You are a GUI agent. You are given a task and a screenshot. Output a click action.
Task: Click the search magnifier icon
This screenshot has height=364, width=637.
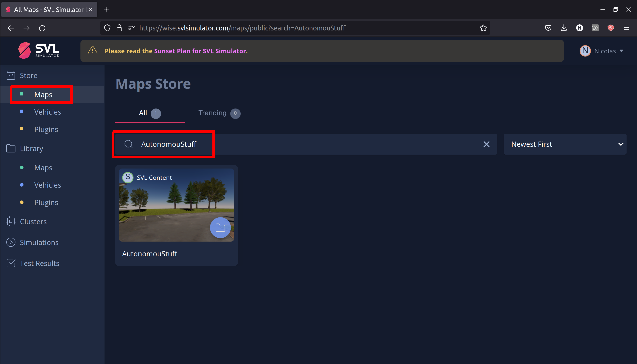click(129, 144)
